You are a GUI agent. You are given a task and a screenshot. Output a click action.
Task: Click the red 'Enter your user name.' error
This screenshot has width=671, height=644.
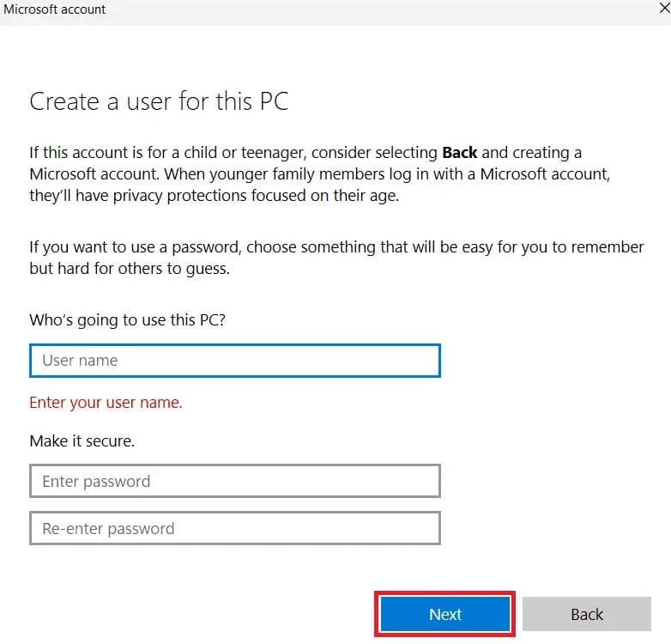pyautogui.click(x=106, y=402)
